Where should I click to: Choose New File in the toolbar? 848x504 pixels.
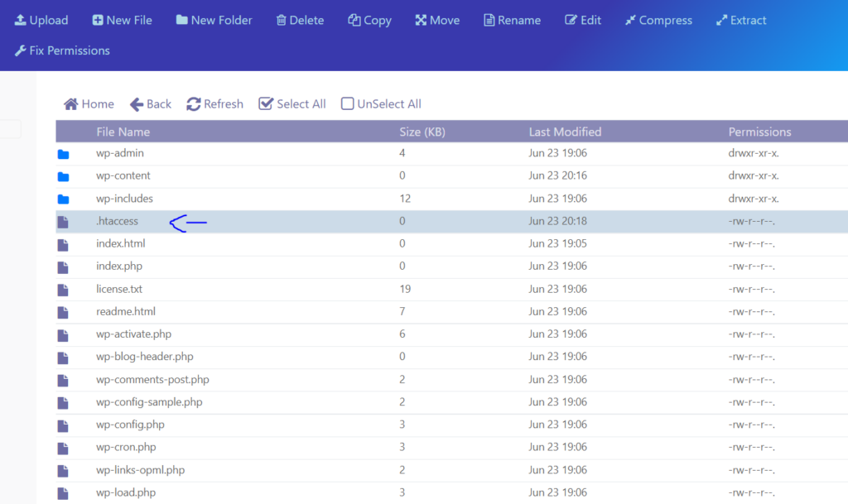(x=123, y=20)
